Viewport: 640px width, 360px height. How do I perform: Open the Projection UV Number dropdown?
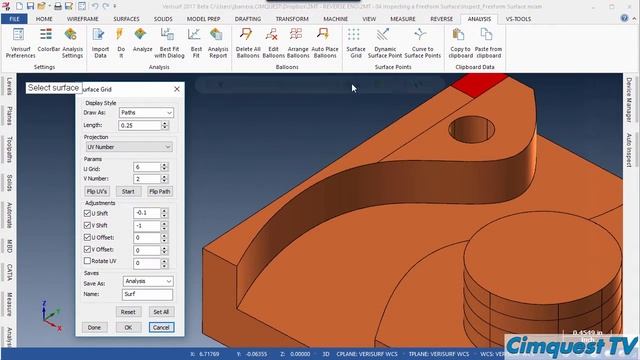click(129, 147)
